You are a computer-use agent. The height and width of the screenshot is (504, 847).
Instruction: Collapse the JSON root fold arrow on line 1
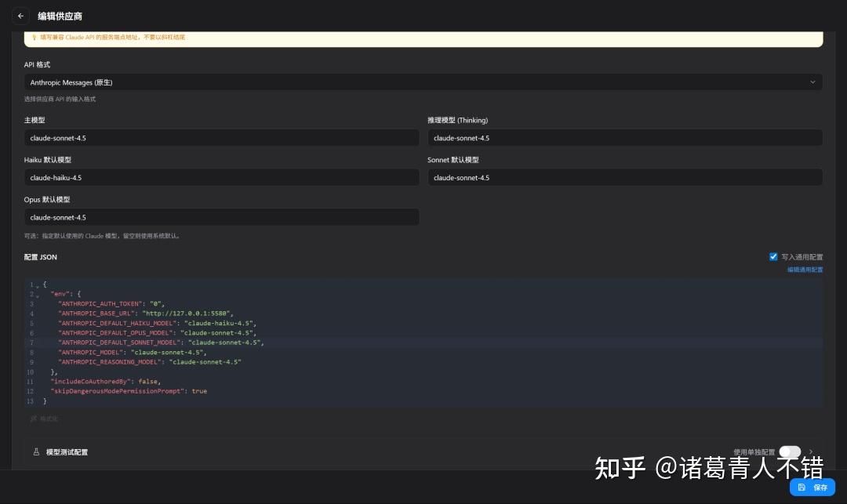[37, 285]
